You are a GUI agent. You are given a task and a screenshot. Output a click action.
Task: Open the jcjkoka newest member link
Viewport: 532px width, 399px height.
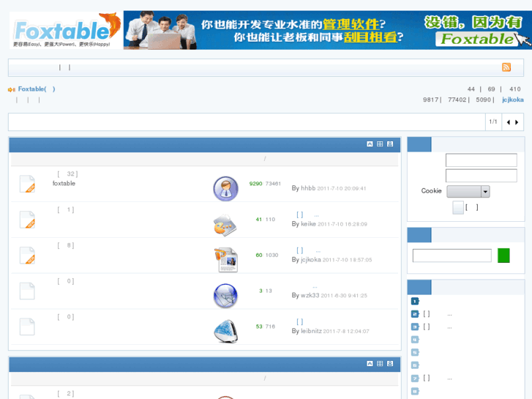tap(513, 100)
